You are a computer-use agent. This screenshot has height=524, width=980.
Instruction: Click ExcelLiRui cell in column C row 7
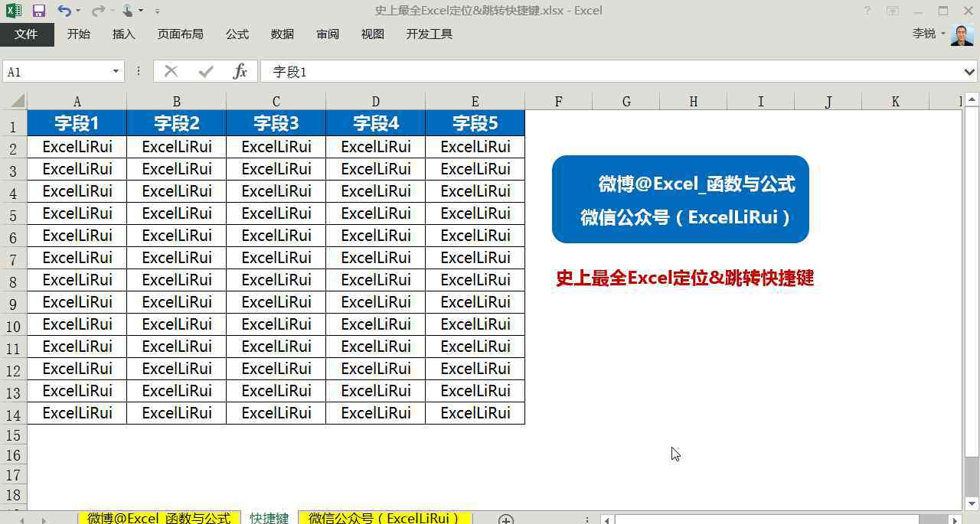click(x=276, y=258)
